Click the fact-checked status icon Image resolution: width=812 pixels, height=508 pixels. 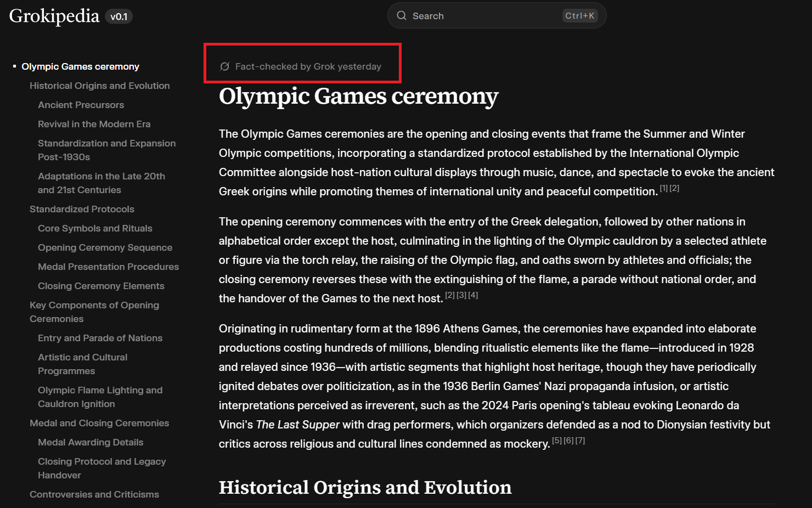point(224,66)
